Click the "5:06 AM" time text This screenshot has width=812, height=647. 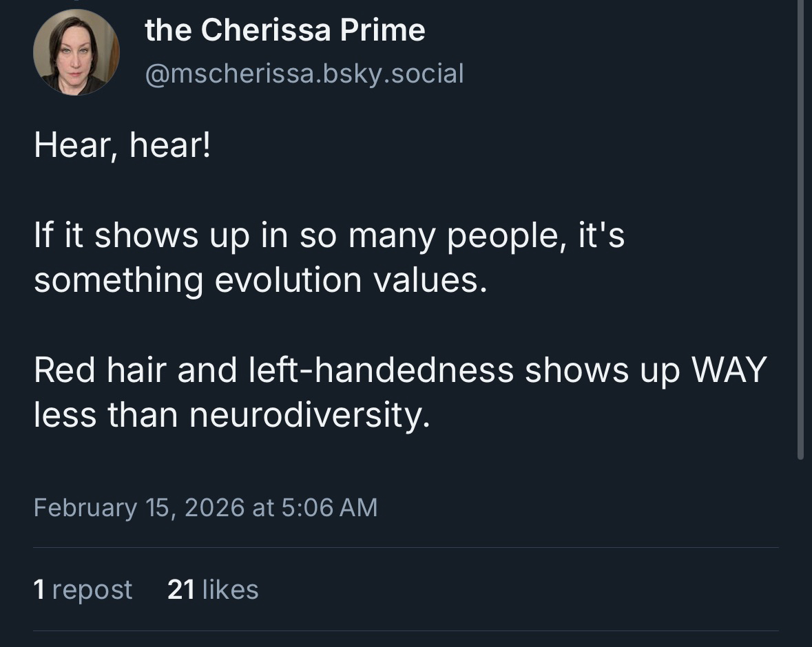click(x=329, y=507)
